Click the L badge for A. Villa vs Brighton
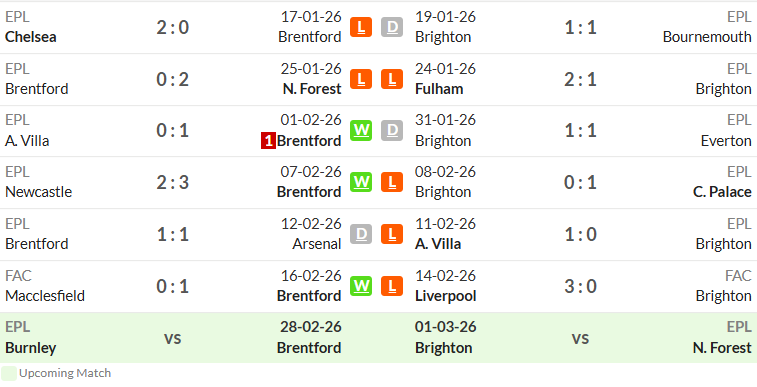 tap(392, 234)
